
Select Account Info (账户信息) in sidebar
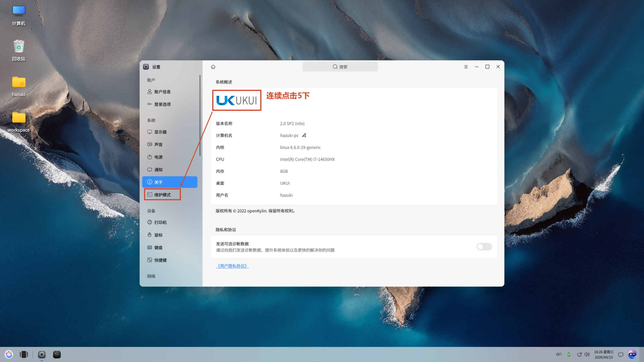tap(162, 92)
